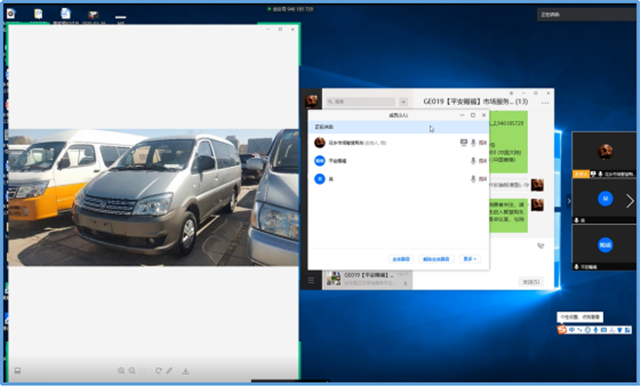This screenshot has width=640, height=387.
Task: Open WeChat hamburger menu at sidebar bottom
Action: 311,280
